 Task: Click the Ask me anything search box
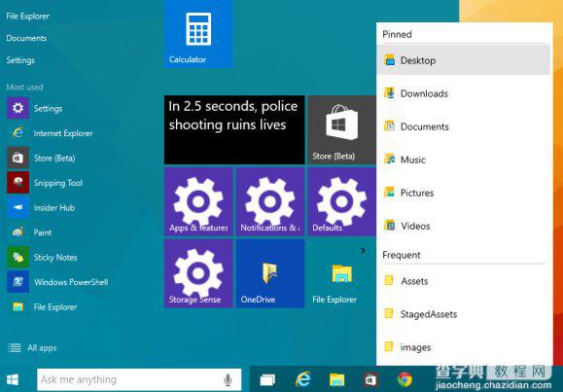[139, 379]
